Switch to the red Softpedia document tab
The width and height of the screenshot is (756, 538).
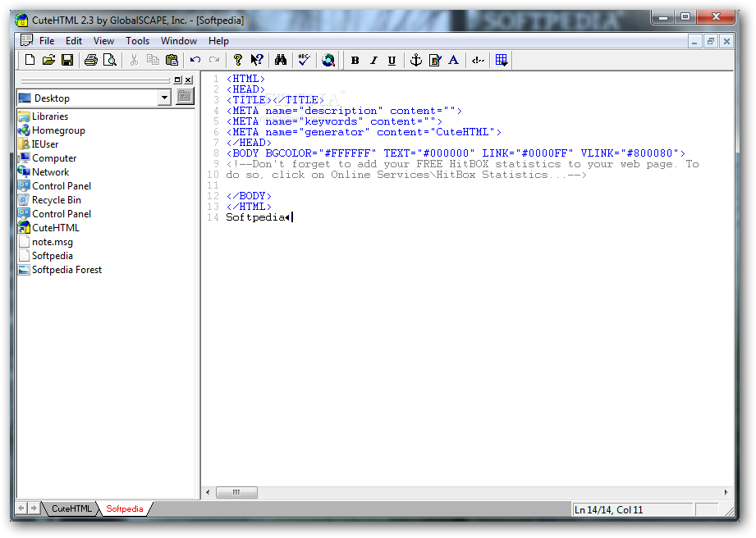pos(125,508)
